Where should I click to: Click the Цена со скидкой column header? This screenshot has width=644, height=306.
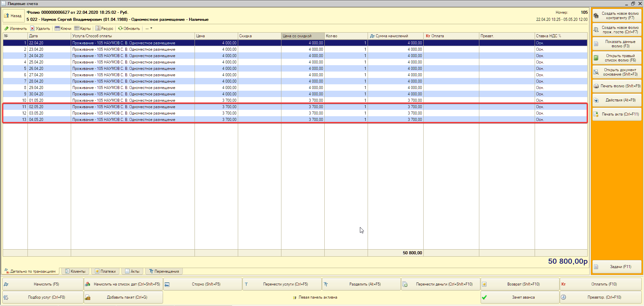tap(303, 36)
